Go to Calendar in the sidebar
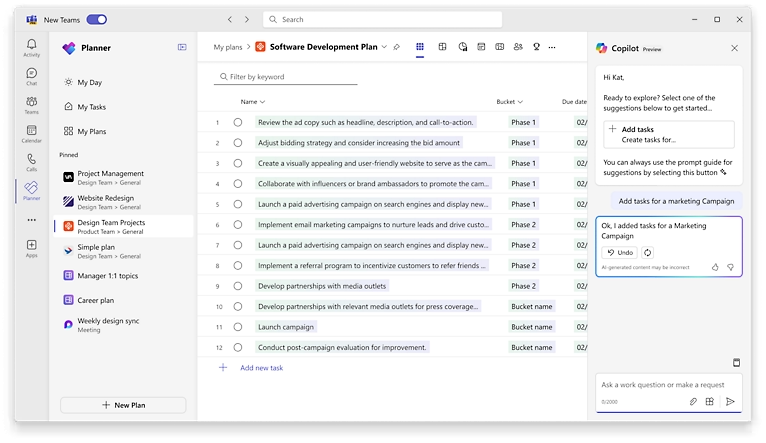This screenshot has height=443, width=766. pos(32,133)
